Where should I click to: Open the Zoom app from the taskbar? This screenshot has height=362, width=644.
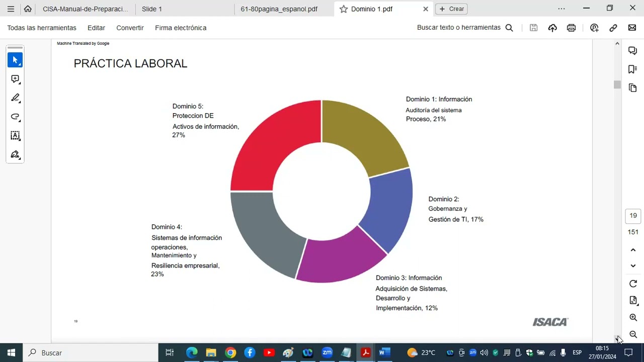point(327,353)
